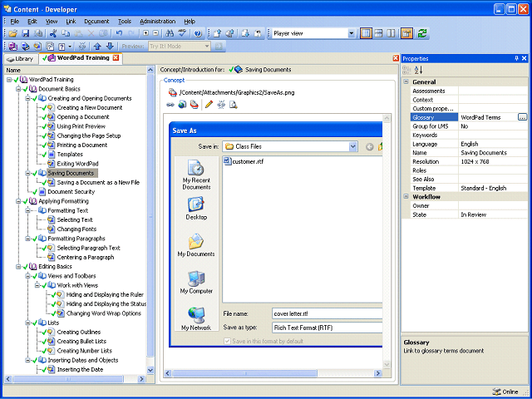
Task: Toggle Categorized view button in Properties
Action: pos(406,70)
